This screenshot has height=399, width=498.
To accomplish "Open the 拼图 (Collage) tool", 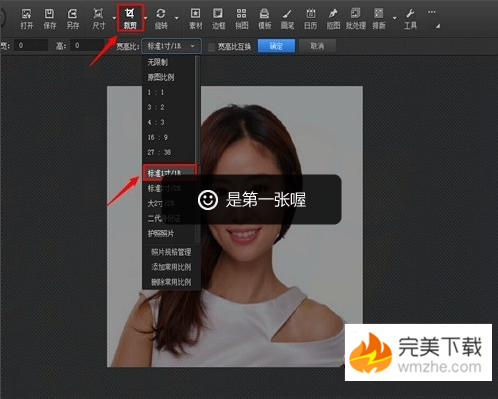I will (241, 19).
